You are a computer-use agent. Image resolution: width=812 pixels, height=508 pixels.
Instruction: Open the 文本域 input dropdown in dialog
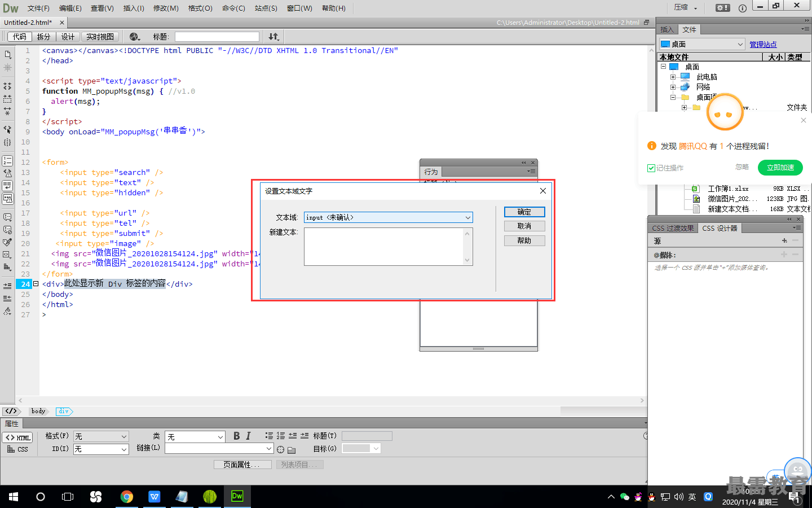[x=389, y=217]
